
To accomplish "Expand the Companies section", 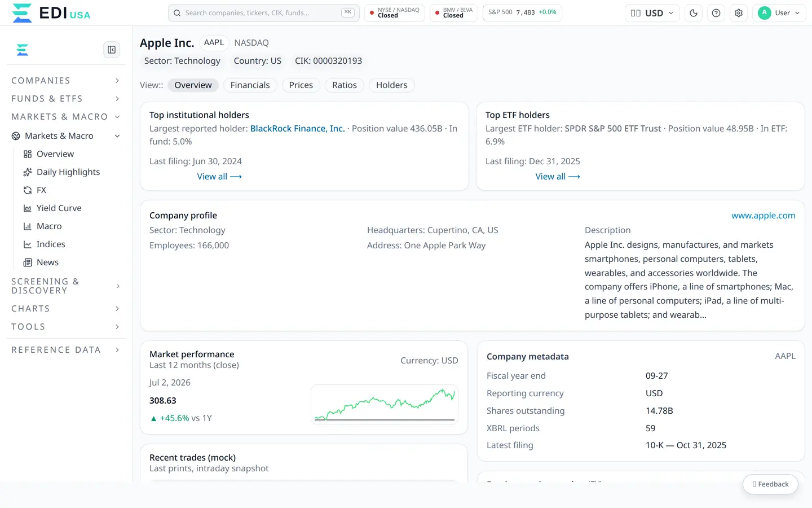I will pyautogui.click(x=66, y=81).
